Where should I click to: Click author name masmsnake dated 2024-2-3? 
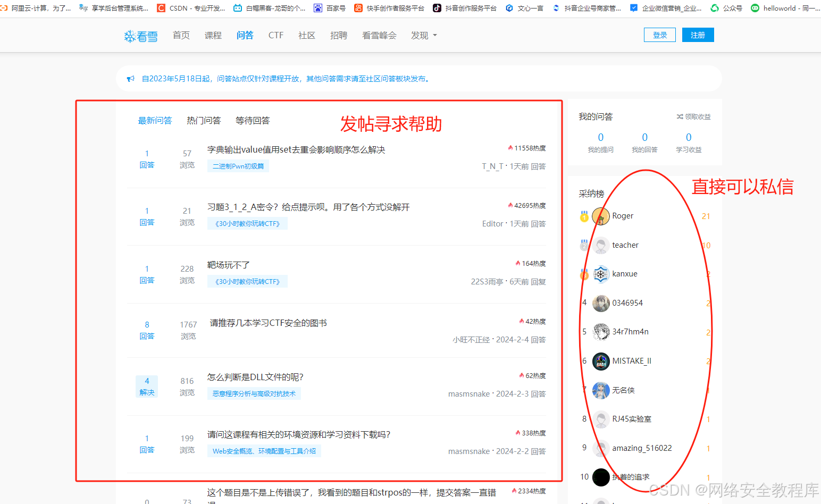[469, 394]
